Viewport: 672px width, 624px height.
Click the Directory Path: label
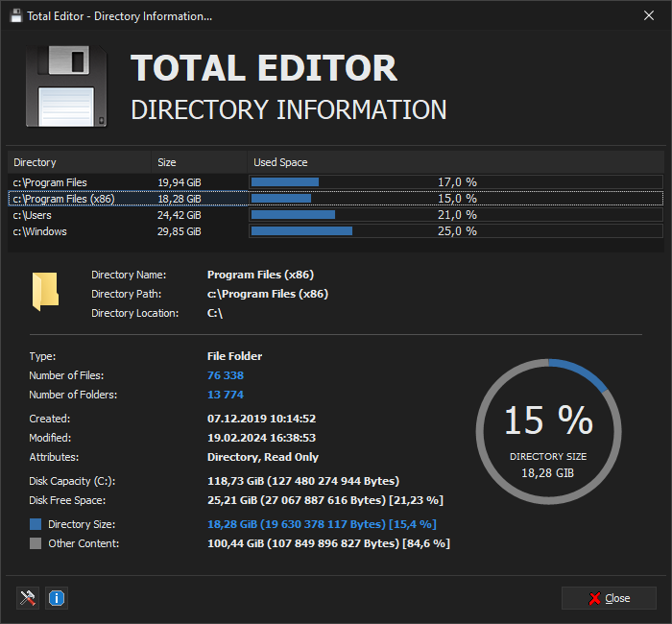pos(127,294)
